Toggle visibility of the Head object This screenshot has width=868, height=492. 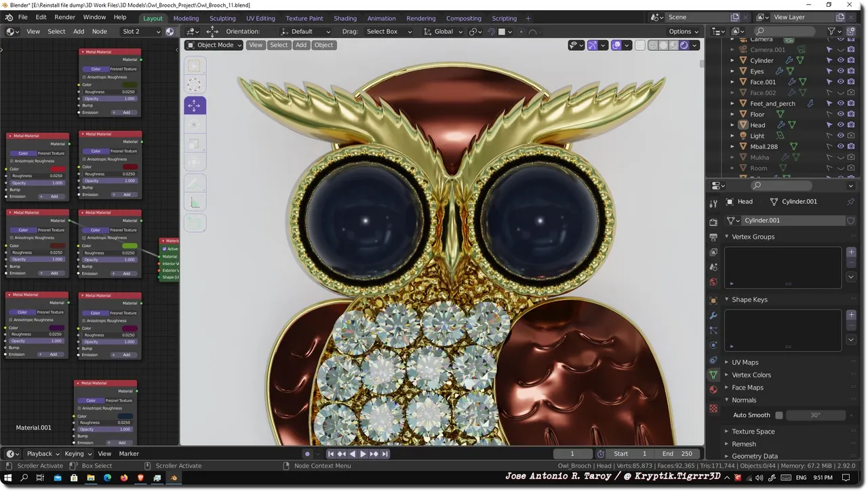click(x=841, y=125)
